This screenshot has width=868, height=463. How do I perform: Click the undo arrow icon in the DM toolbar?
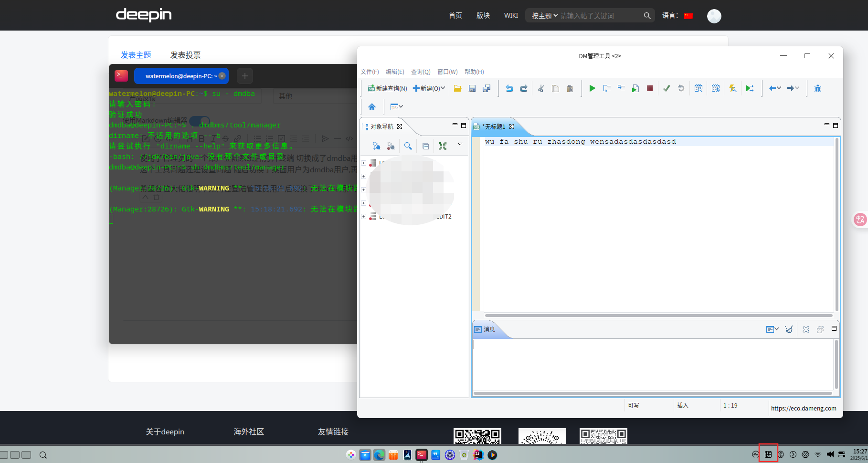[x=509, y=88]
